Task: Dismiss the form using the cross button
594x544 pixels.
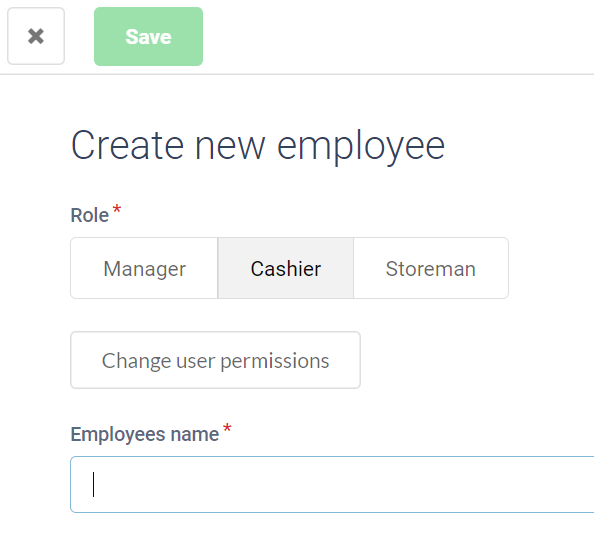Action: coord(36,36)
